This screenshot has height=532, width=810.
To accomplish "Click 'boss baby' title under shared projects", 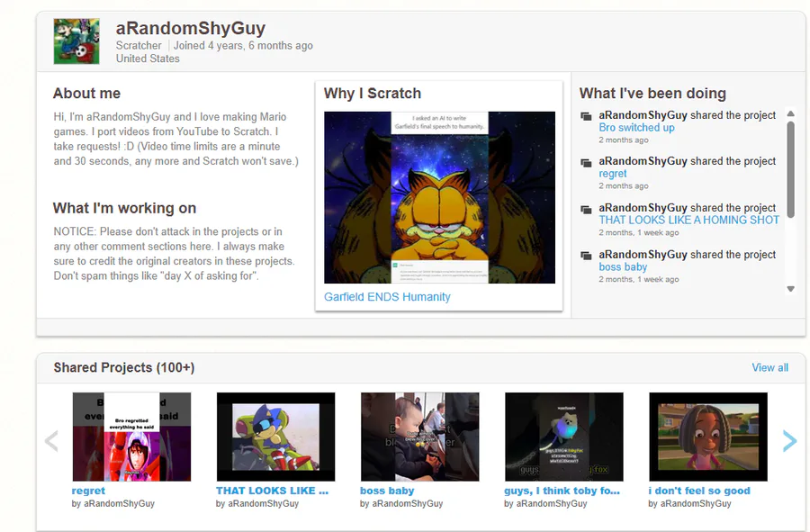I will click(387, 491).
